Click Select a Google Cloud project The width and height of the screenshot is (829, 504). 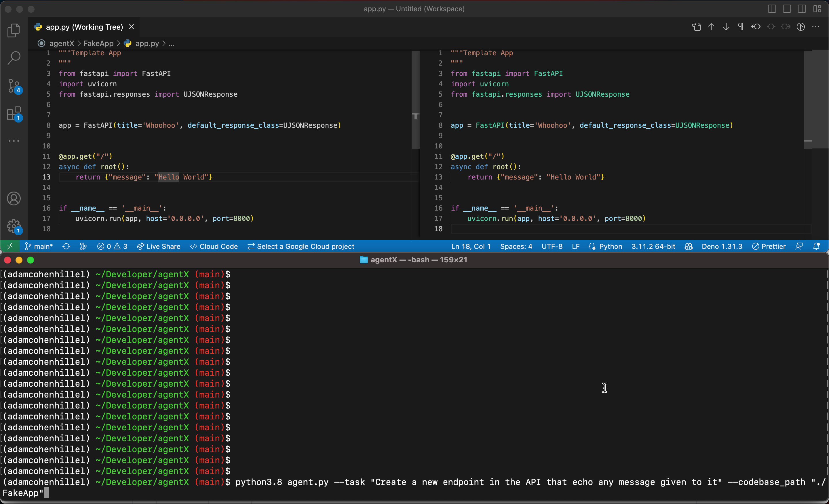click(301, 247)
